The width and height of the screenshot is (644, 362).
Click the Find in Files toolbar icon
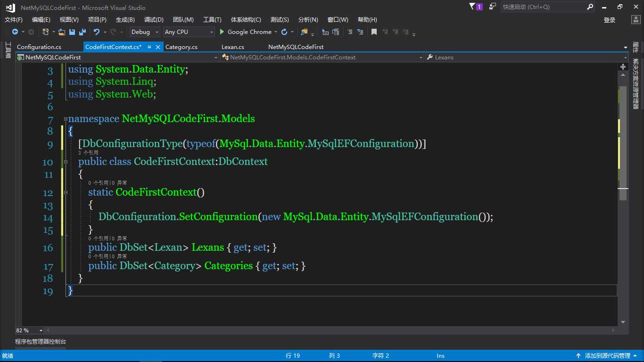[305, 32]
